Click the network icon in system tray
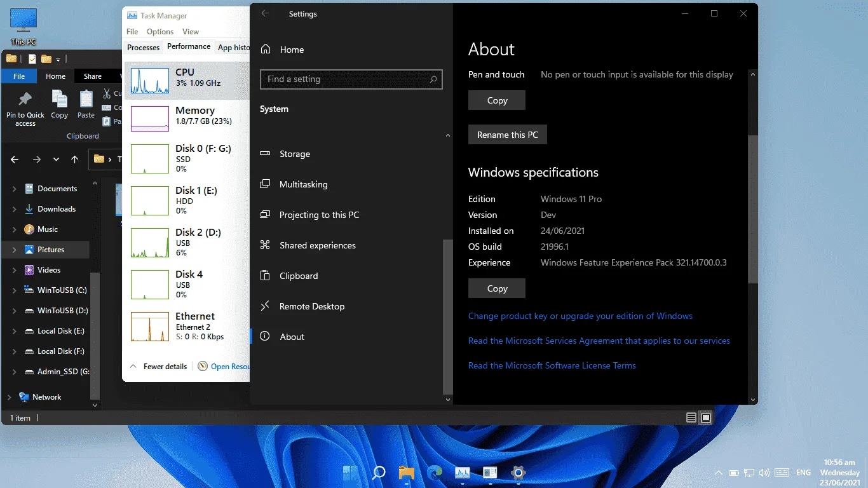Screen dimensions: 868x488 [749, 473]
